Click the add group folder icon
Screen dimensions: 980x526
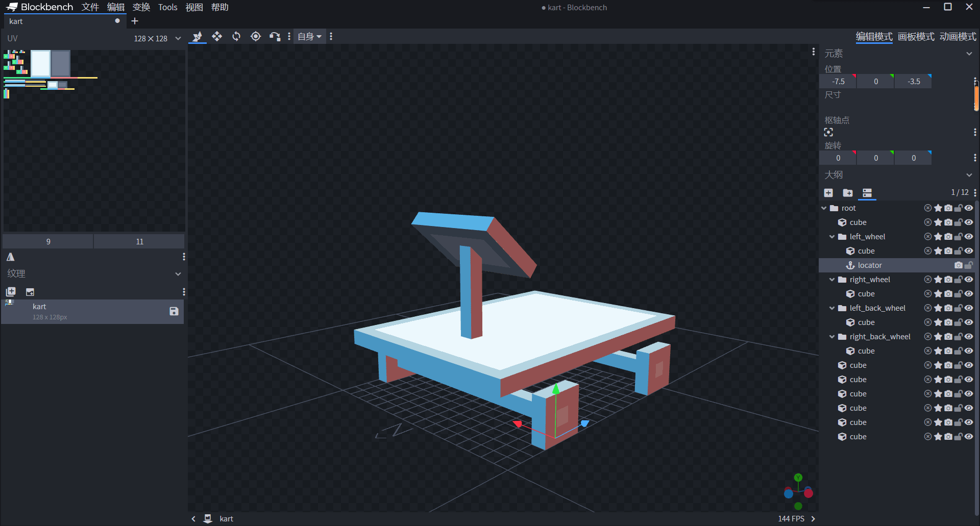tap(848, 192)
